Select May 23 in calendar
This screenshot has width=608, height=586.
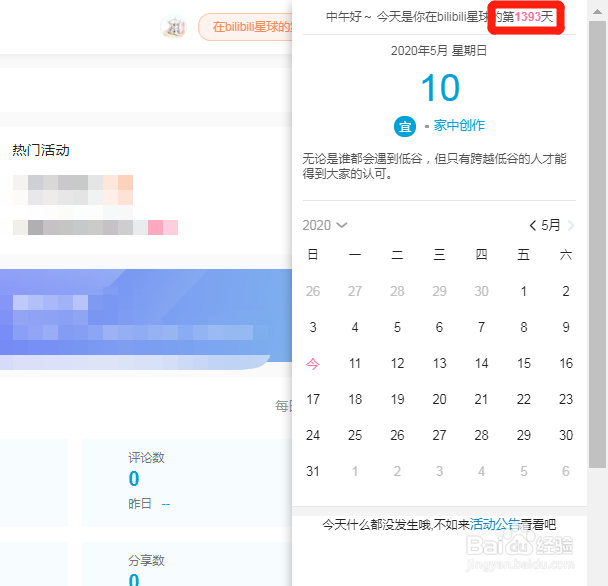tap(566, 399)
